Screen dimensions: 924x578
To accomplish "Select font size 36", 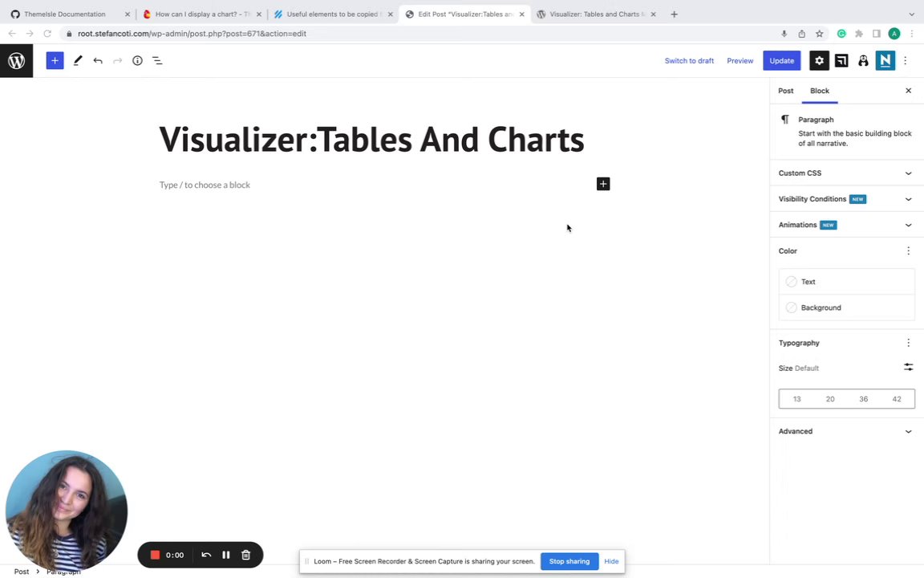I will (x=863, y=399).
